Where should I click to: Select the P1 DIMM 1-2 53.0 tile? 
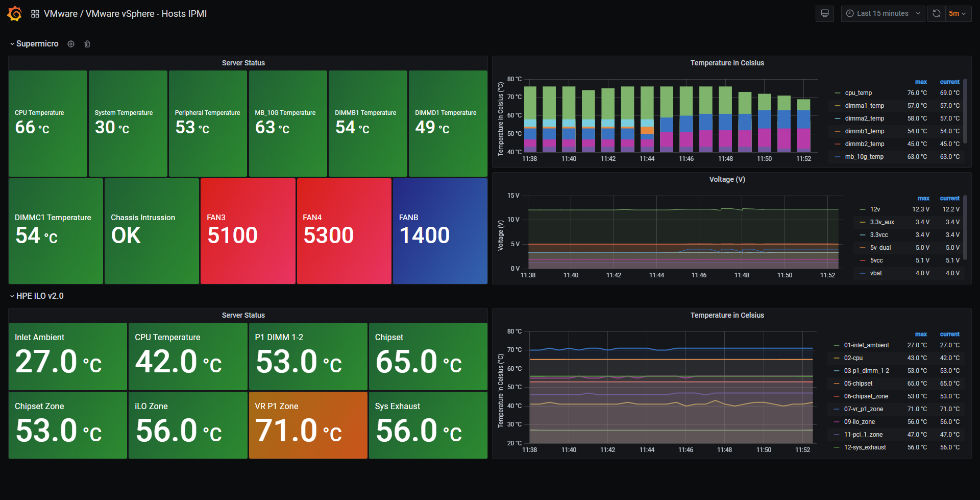click(x=308, y=356)
